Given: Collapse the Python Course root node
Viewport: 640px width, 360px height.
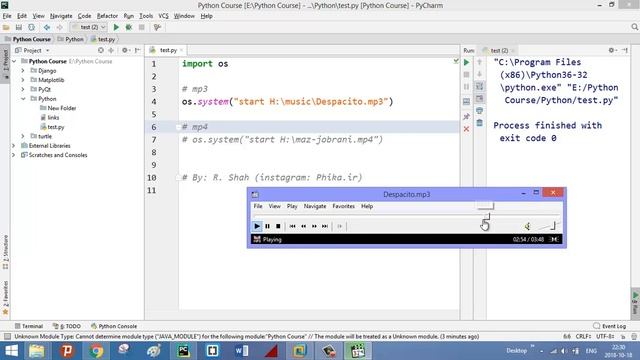Looking at the screenshot, I should point(14,61).
